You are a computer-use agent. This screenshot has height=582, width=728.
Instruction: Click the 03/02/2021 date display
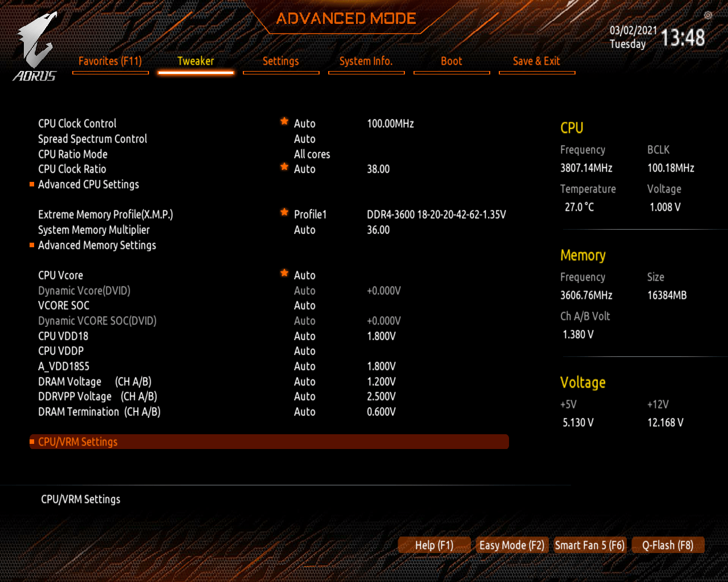click(634, 30)
